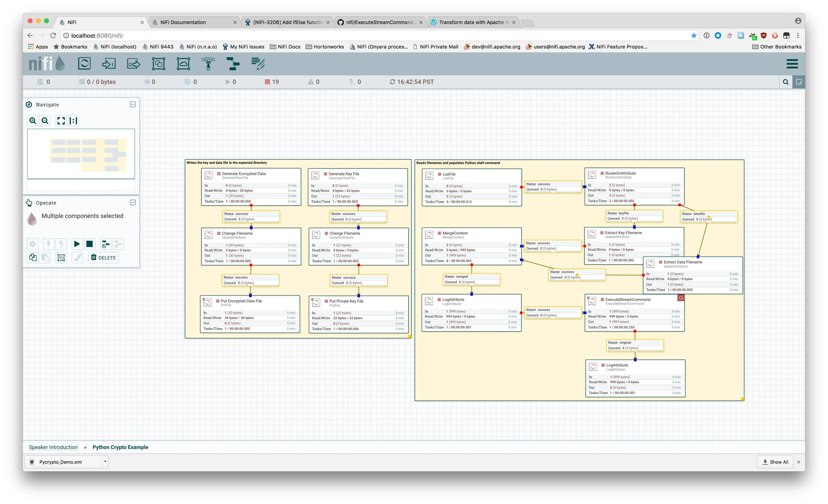The image size is (828, 504).
Task: Select the Add Funnel toolbar icon
Action: tap(208, 64)
